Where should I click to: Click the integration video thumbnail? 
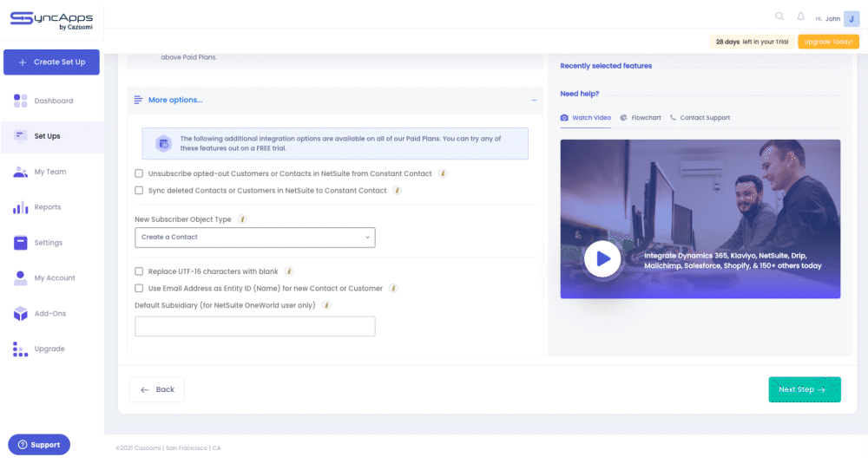click(x=700, y=219)
